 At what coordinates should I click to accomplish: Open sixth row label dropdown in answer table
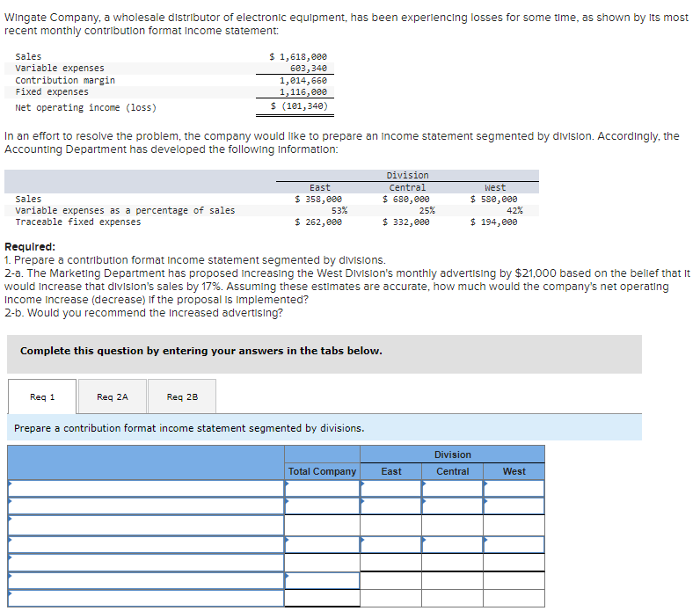(x=146, y=580)
